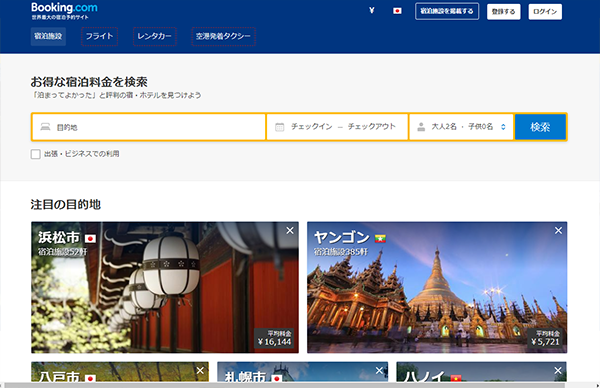Click the ¥16,144 average price label
This screenshot has height=388, width=600.
coord(274,342)
